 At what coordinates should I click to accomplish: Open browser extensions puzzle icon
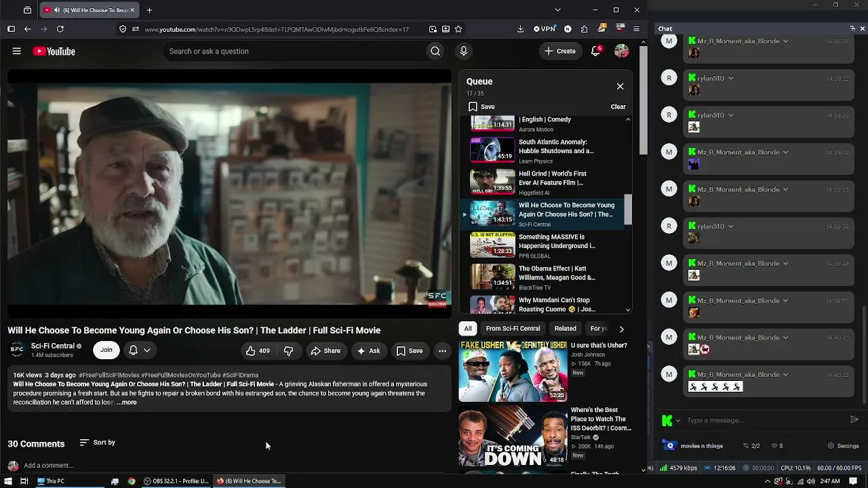tap(585, 29)
